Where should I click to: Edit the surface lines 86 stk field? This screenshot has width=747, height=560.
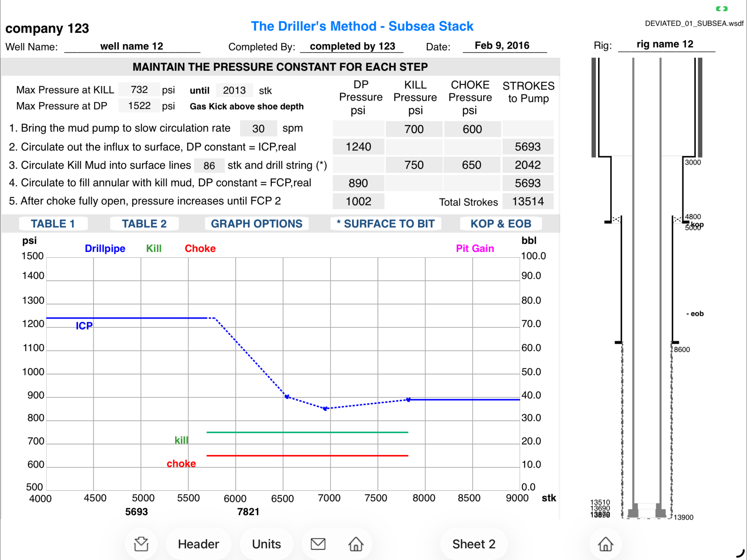coord(209,165)
